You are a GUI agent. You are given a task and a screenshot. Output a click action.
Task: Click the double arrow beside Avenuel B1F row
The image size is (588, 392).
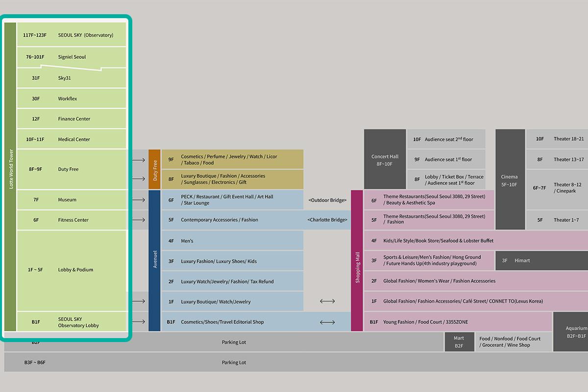pyautogui.click(x=327, y=322)
